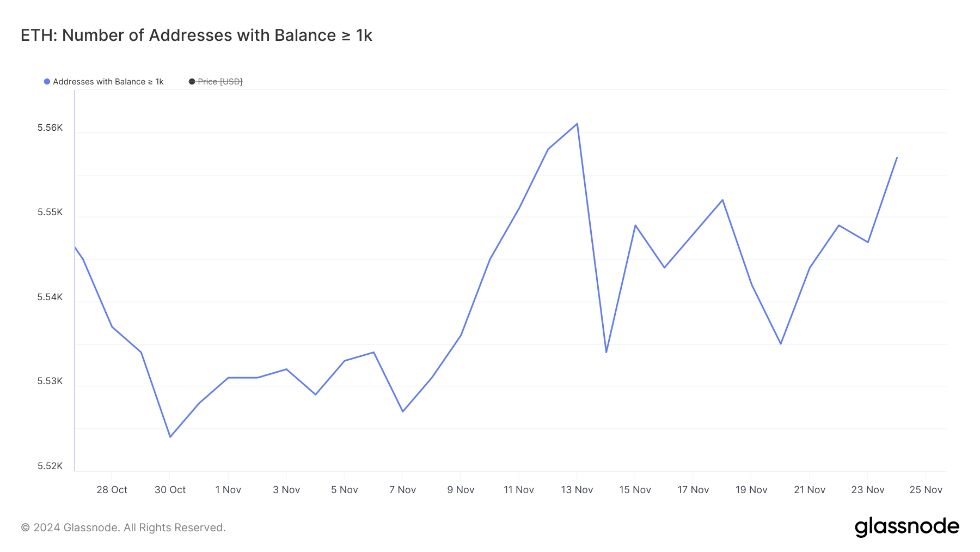The image size is (980, 552).
Task: Click the 5.52K y-axis label
Action: (x=50, y=466)
